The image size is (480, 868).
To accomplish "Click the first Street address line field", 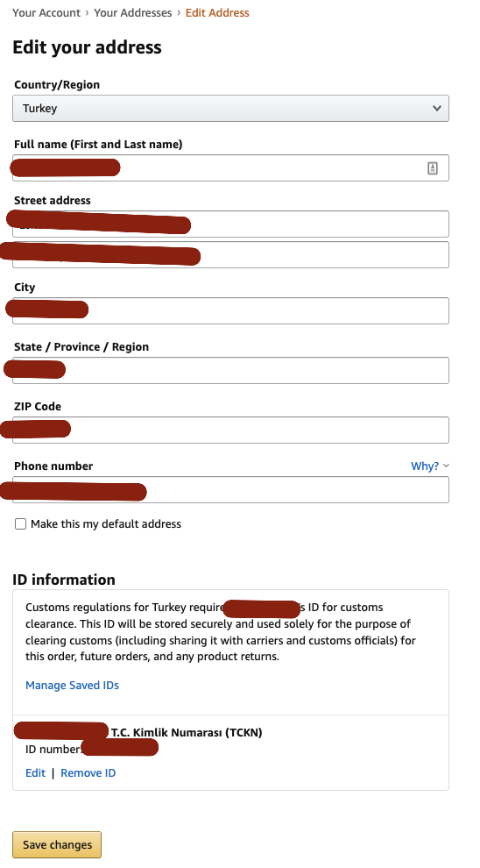I will pyautogui.click(x=230, y=224).
